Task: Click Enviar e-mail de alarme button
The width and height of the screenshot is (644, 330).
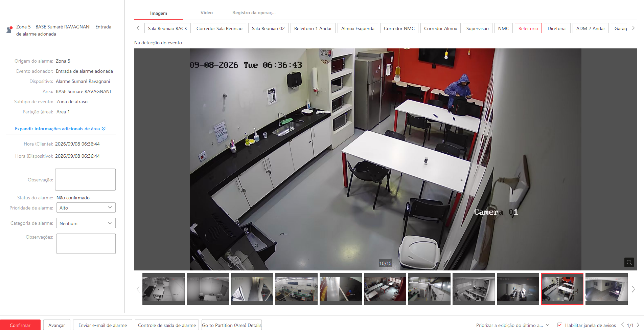Action: tap(102, 325)
